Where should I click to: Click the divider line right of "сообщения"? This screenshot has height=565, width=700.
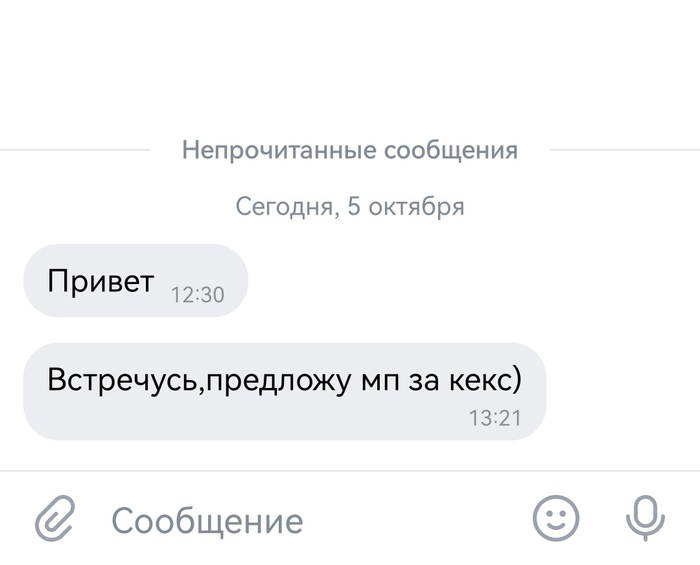click(625, 151)
